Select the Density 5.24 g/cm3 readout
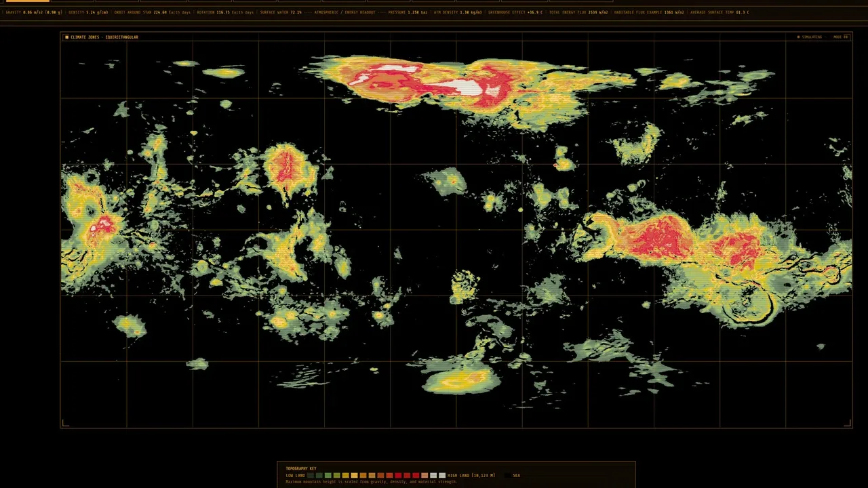Screen dimensions: 868x488 click(x=88, y=12)
